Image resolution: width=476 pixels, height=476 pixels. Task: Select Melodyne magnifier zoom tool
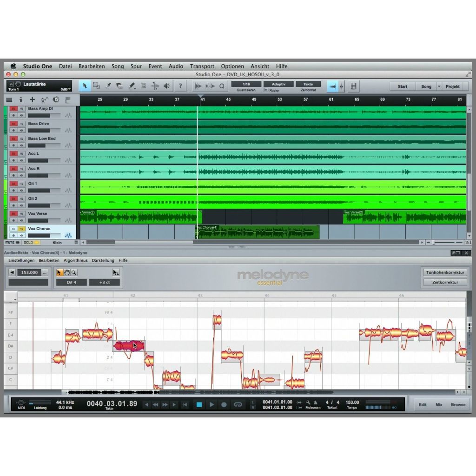point(74,272)
